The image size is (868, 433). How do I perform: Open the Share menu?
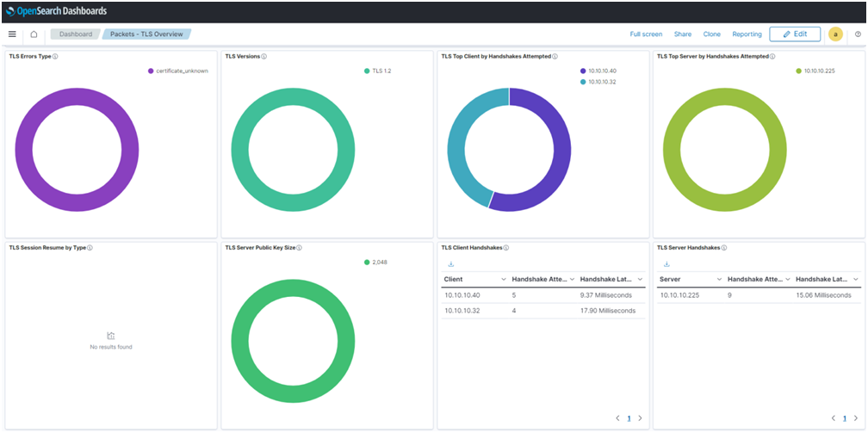682,34
